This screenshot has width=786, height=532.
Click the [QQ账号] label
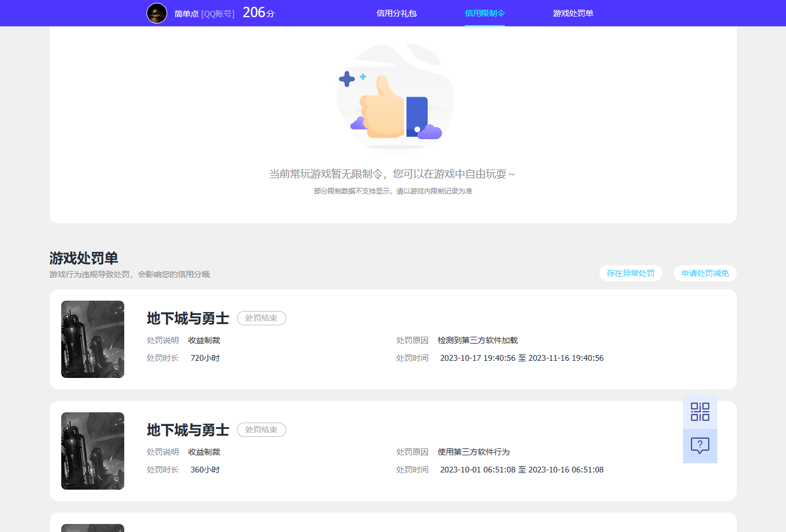pos(218,14)
